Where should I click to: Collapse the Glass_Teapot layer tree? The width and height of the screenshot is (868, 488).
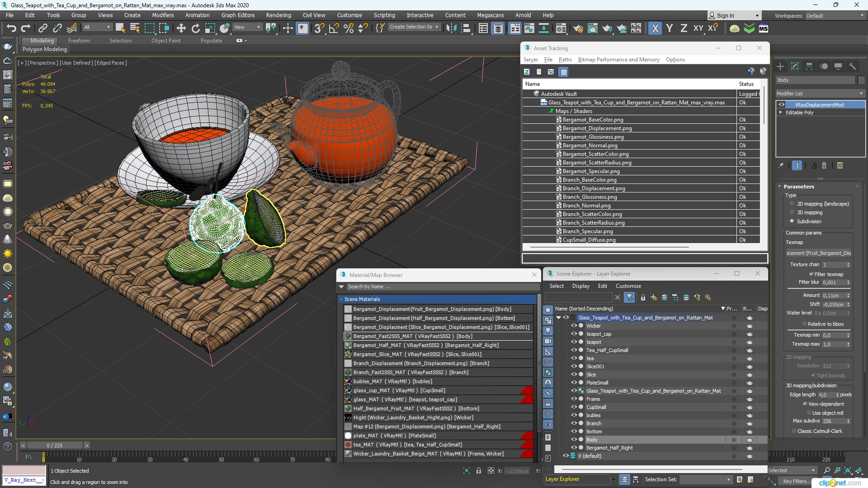pyautogui.click(x=559, y=318)
